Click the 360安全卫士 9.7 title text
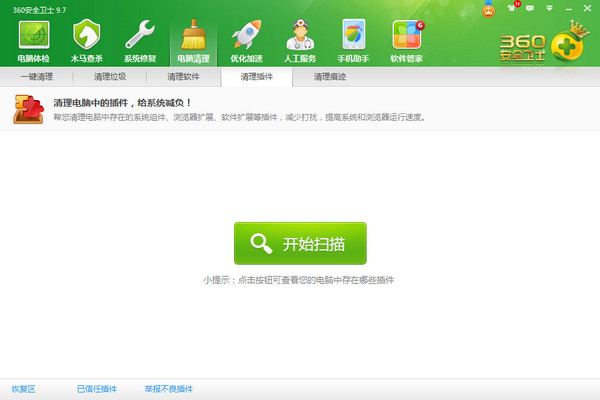The image size is (600, 400). tap(39, 10)
